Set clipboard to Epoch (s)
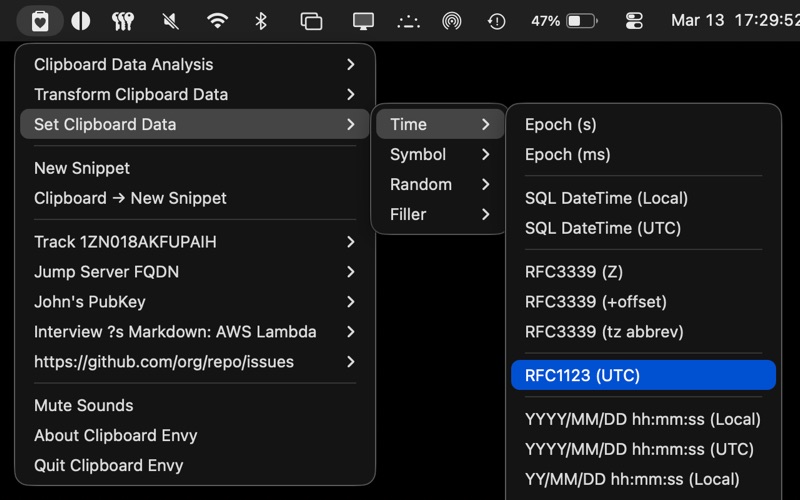The height and width of the screenshot is (500, 800). tap(643, 124)
